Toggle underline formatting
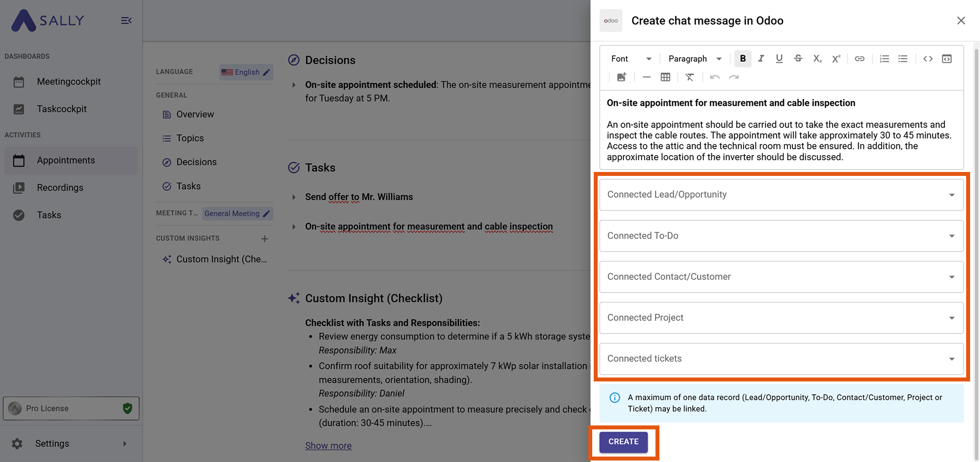Image resolution: width=980 pixels, height=462 pixels. [779, 58]
